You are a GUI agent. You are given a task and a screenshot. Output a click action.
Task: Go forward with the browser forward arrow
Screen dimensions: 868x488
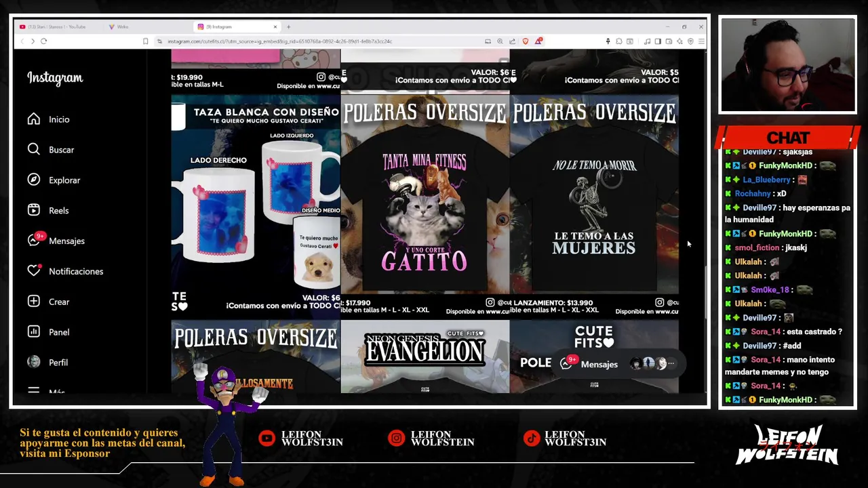33,41
